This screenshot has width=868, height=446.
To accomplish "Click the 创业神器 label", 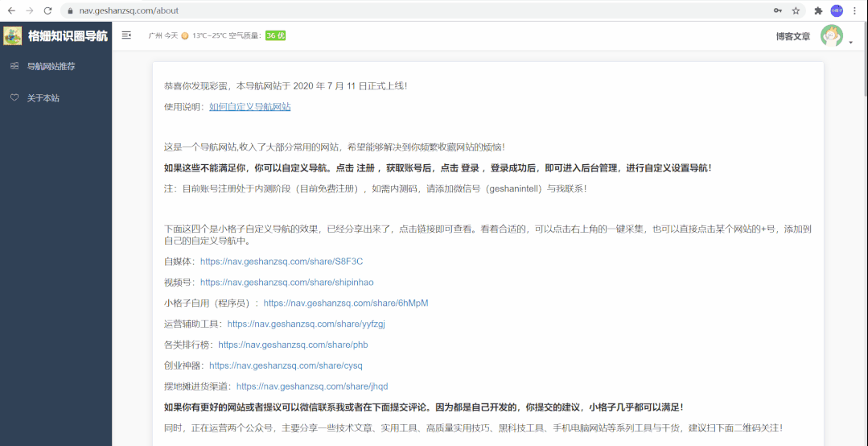I will [x=183, y=365].
